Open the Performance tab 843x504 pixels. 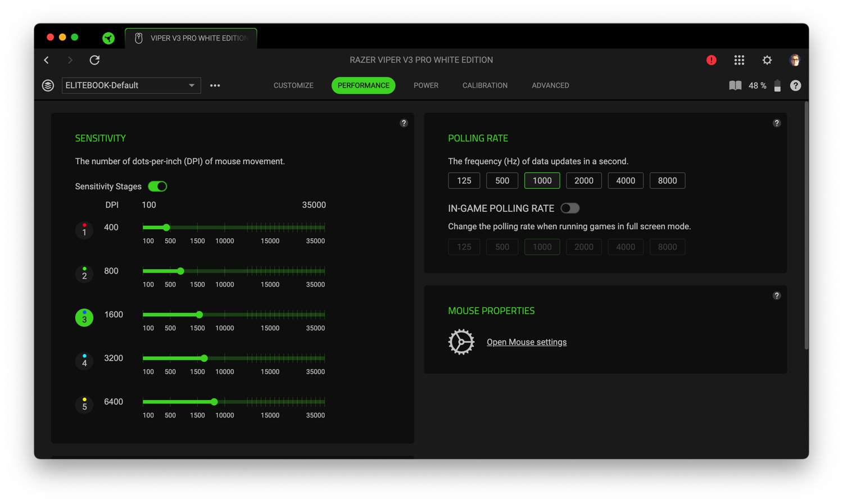[364, 85]
